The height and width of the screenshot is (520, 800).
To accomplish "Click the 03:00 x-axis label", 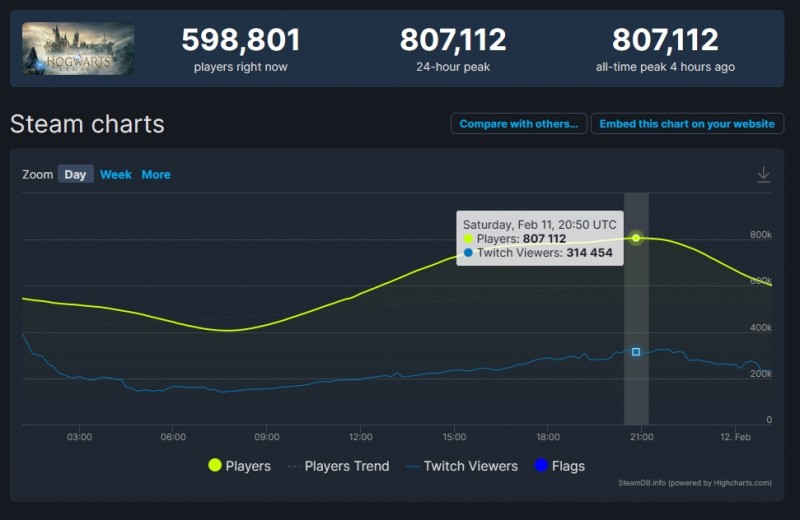I will (79, 437).
